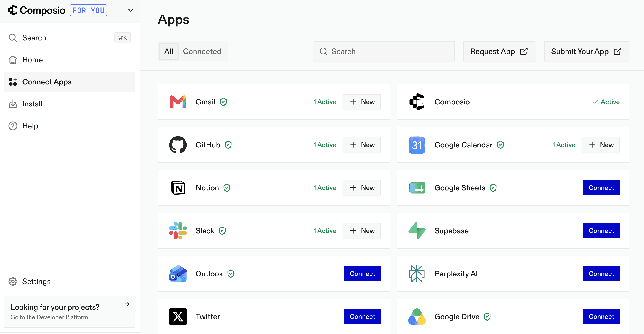Click the house icon next to Home
This screenshot has width=644, height=334.
click(x=13, y=60)
